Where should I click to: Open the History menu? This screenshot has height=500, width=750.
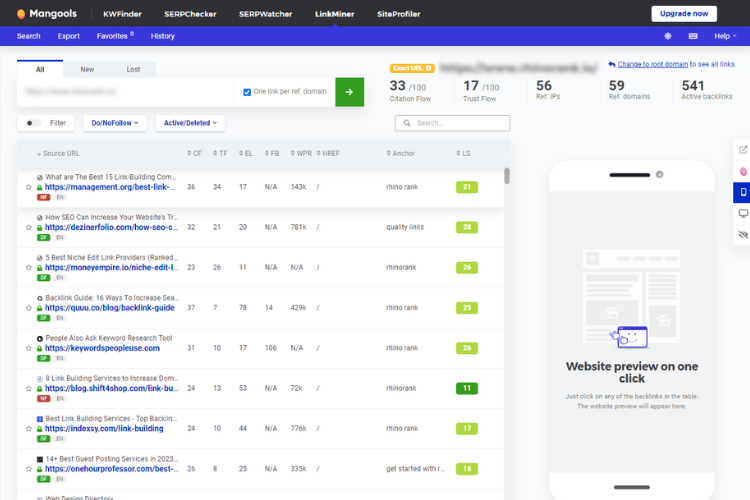point(163,36)
